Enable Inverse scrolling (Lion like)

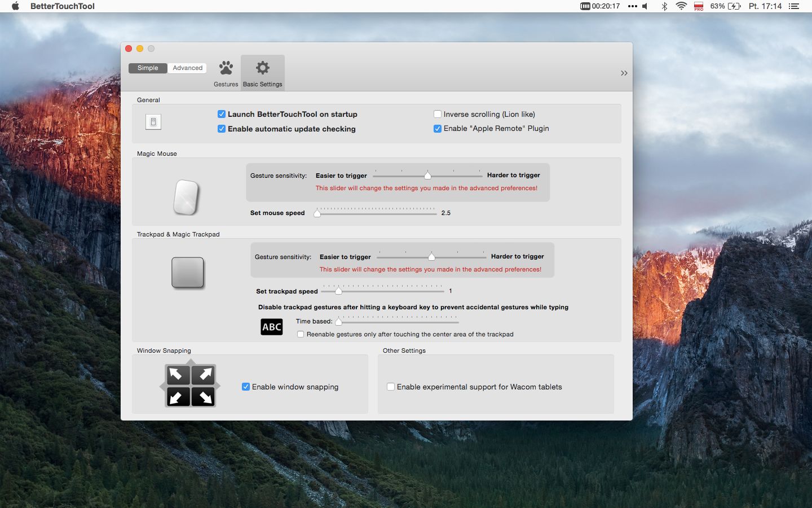pos(438,114)
